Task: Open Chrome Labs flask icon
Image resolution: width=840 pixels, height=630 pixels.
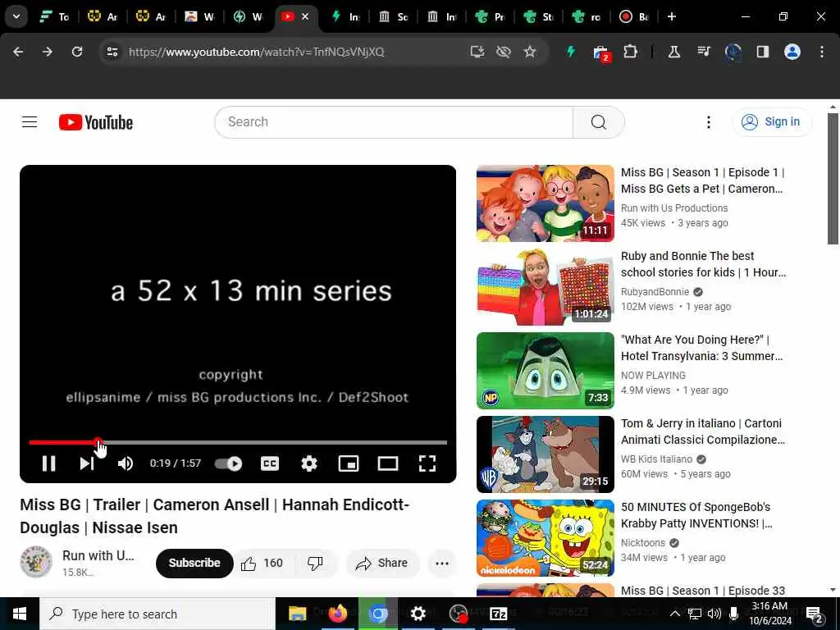Action: coord(674,52)
